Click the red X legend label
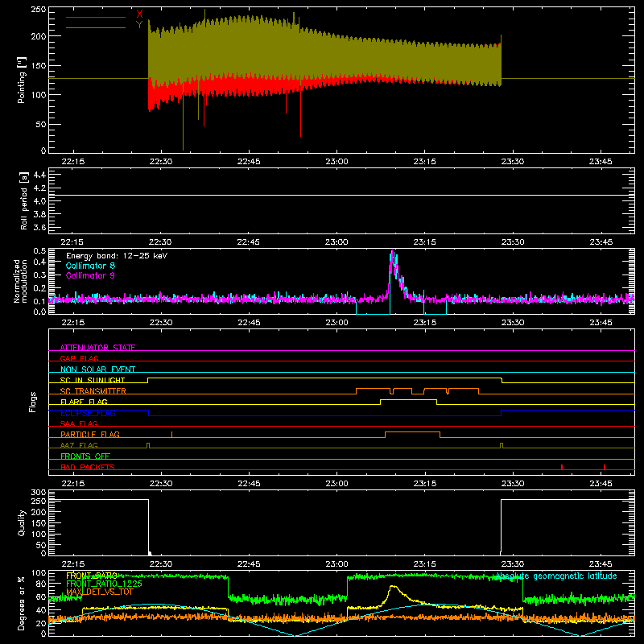The height and width of the screenshot is (644, 644). [x=139, y=14]
